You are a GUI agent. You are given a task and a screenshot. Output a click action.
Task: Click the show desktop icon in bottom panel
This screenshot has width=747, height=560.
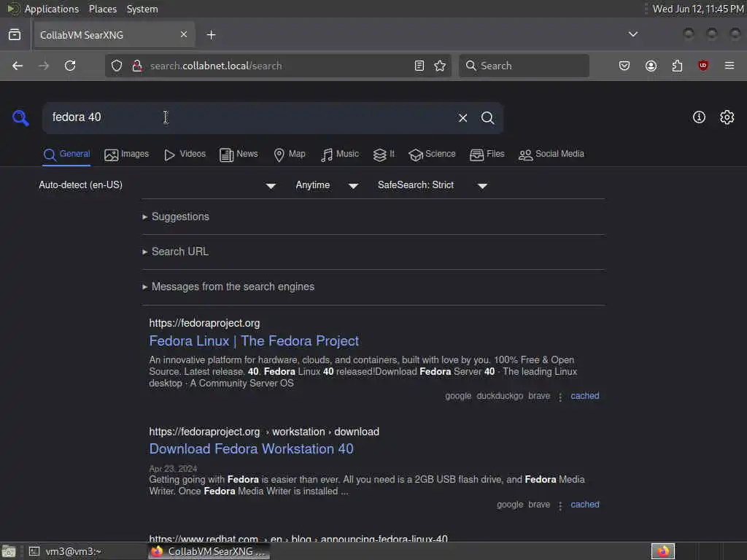click(x=9, y=551)
